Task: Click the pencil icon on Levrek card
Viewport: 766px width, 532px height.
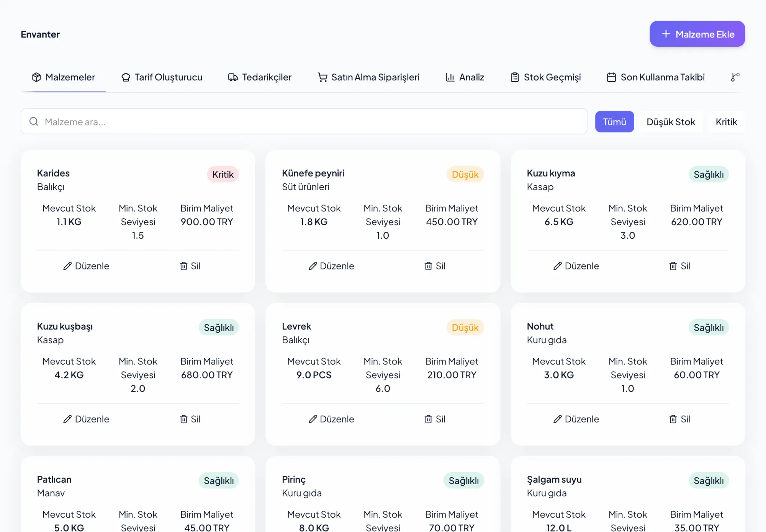Action: 313,419
